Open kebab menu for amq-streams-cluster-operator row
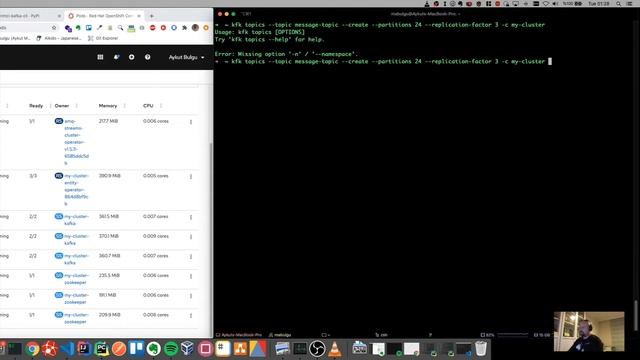 191,122
